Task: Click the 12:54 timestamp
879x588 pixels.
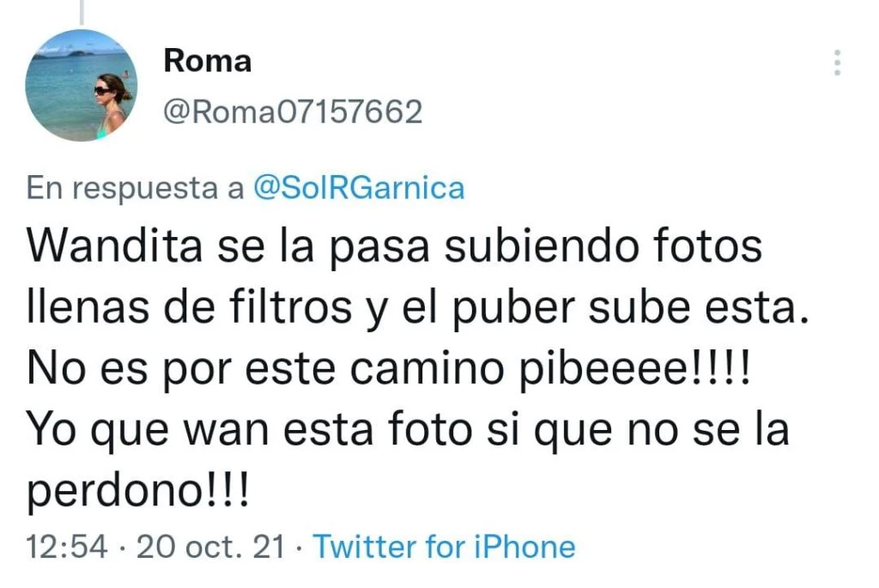Action: click(x=67, y=546)
